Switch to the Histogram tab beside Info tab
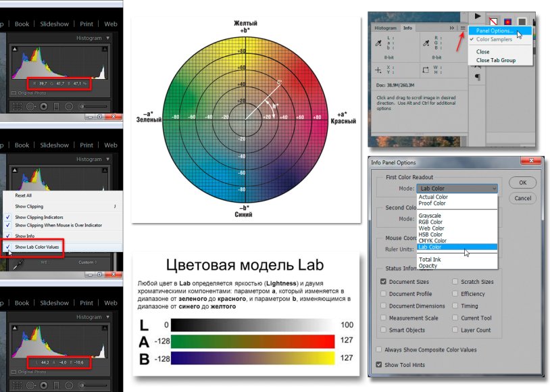Image resolution: width=550 pixels, height=392 pixels. (385, 28)
